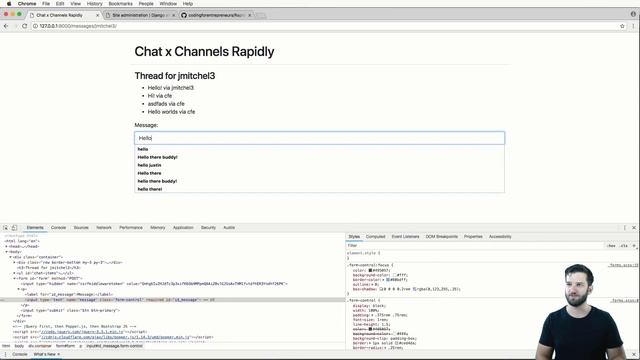
Task: Click the browser back arrow
Action: (6, 26)
